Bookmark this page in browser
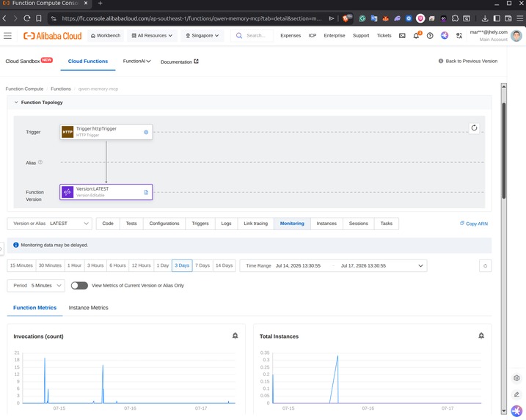Image resolution: width=526 pixels, height=420 pixels. click(39, 18)
